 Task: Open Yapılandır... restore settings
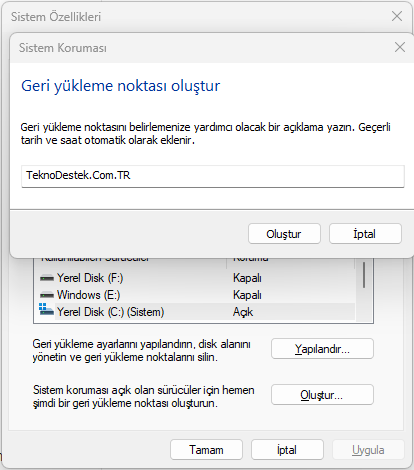point(322,349)
